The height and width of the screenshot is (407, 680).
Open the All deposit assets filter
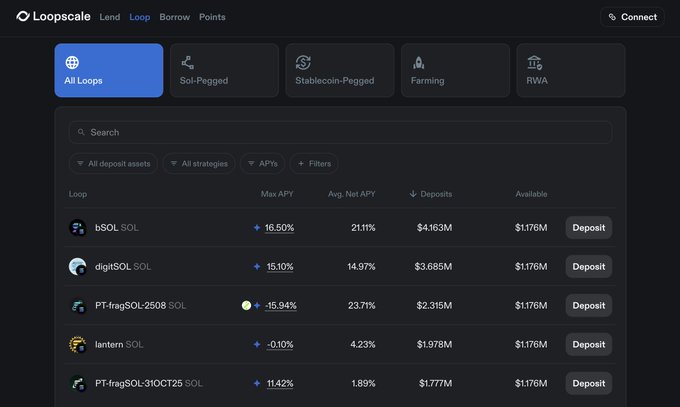[113, 164]
